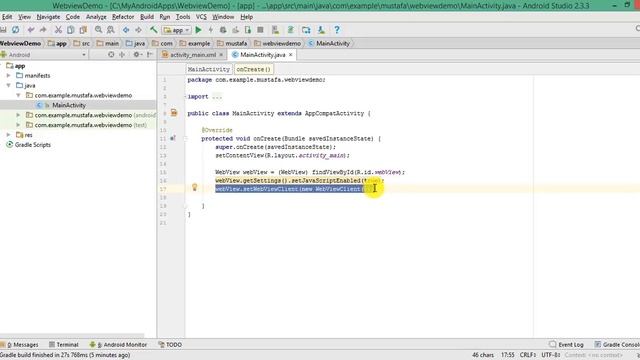Open the Navigate menu
Screen dimensions: 640x360
point(48,17)
